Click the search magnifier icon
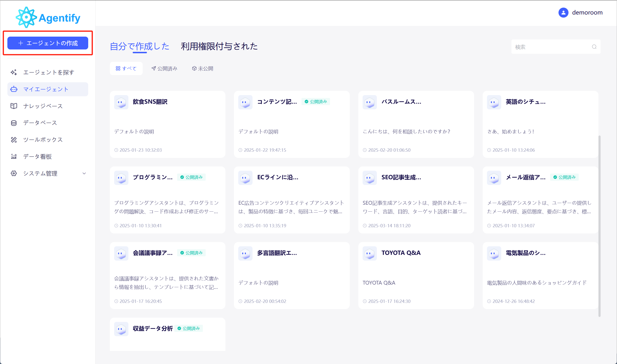 [x=594, y=47]
